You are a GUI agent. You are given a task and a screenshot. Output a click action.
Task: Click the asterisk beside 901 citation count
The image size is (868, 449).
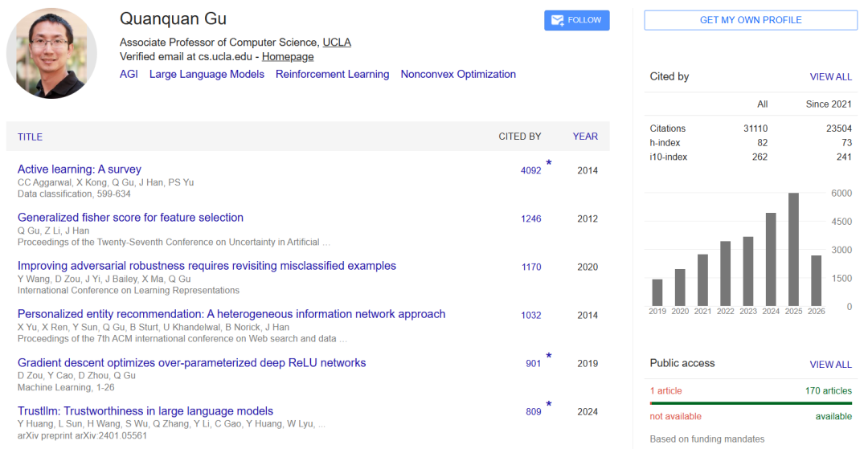tap(549, 356)
